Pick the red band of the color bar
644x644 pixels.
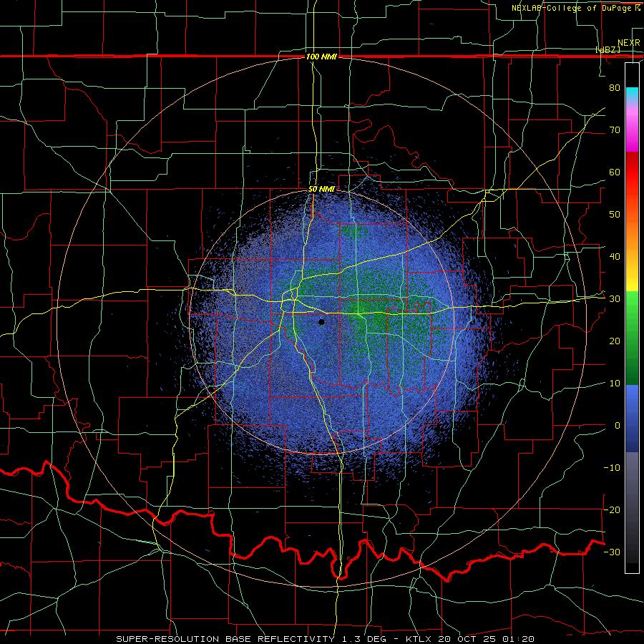click(632, 172)
